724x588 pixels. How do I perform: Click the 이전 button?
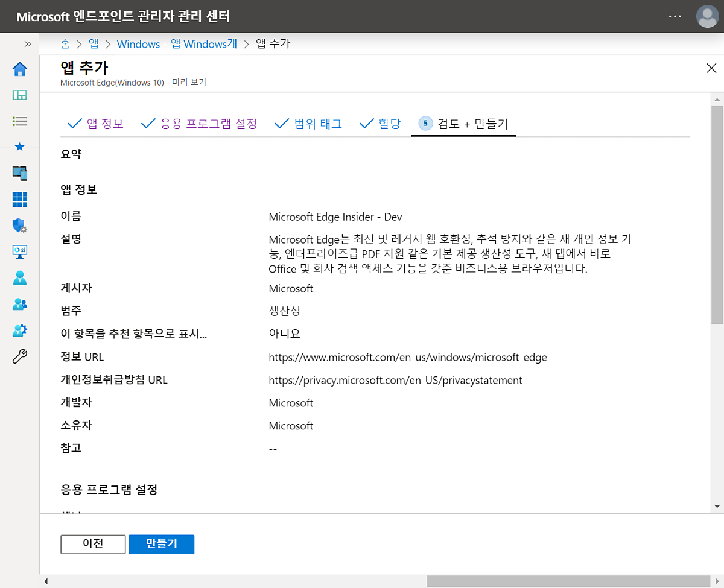pyautogui.click(x=93, y=544)
